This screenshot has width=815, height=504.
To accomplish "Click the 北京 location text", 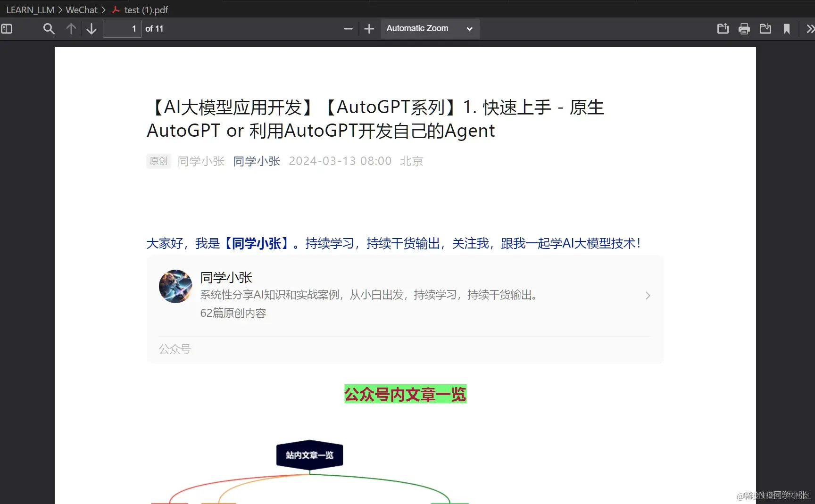I will [411, 161].
